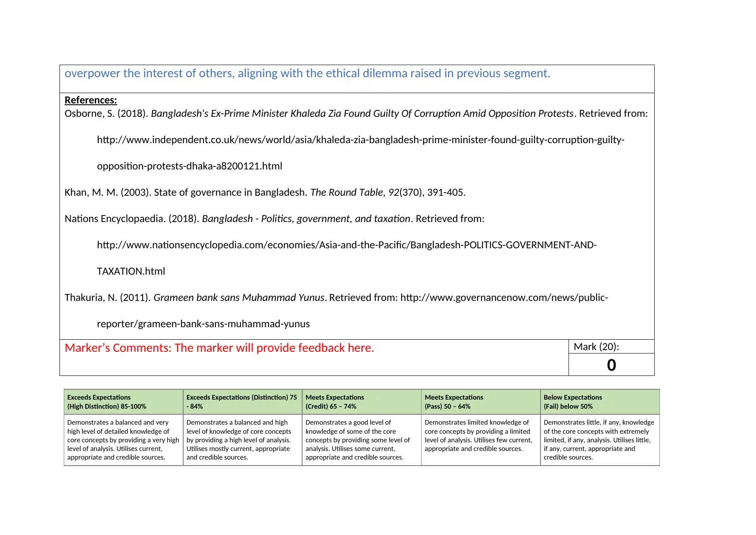Select the Fail below 50% header cell
756x535 pixels.
coord(600,402)
